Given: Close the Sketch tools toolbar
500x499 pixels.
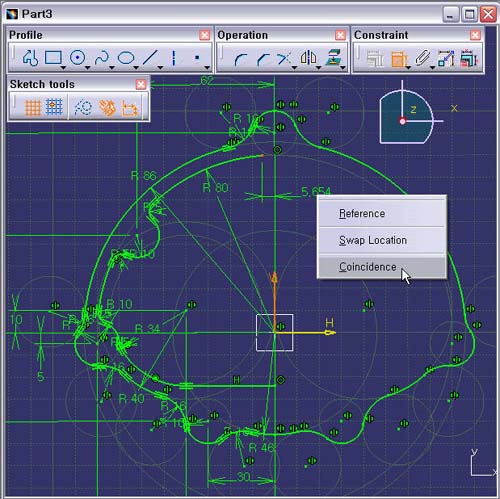Looking at the screenshot, I should (x=141, y=84).
